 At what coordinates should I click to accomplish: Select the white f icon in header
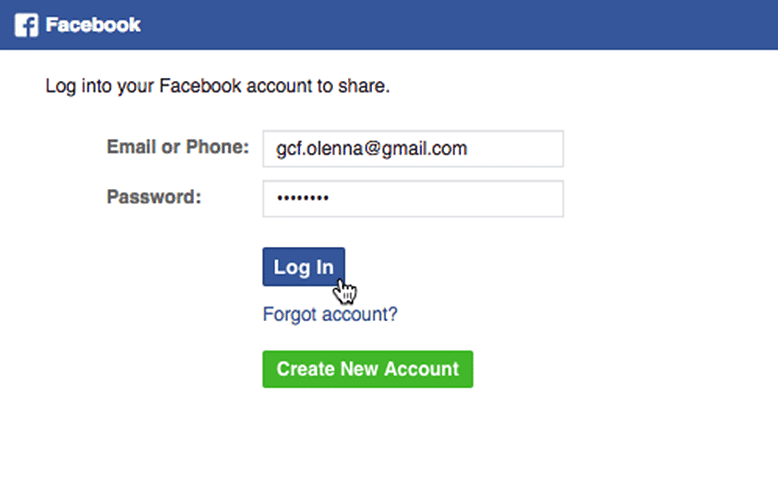pos(26,25)
